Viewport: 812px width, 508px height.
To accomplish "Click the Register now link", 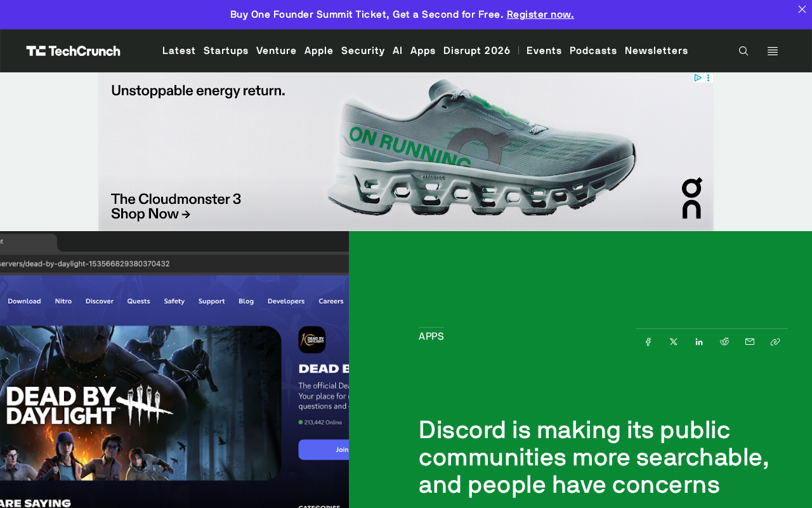I will [x=540, y=14].
